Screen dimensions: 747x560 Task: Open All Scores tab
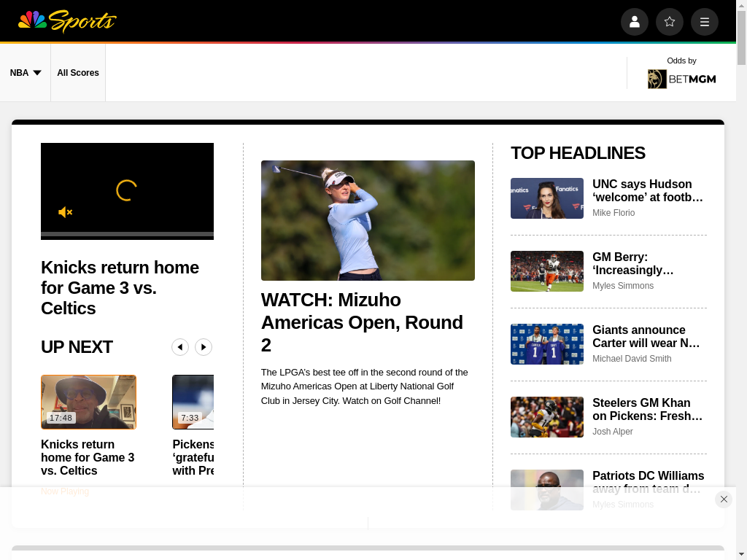pos(78,73)
